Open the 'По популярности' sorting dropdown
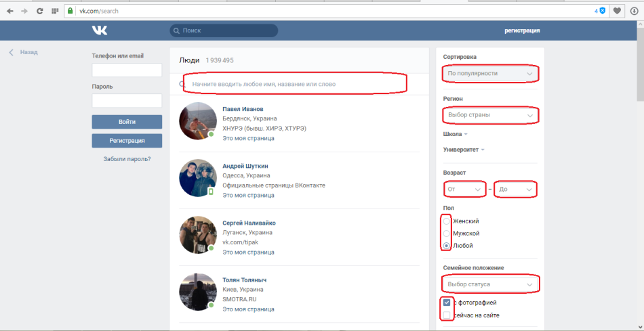 pyautogui.click(x=490, y=73)
